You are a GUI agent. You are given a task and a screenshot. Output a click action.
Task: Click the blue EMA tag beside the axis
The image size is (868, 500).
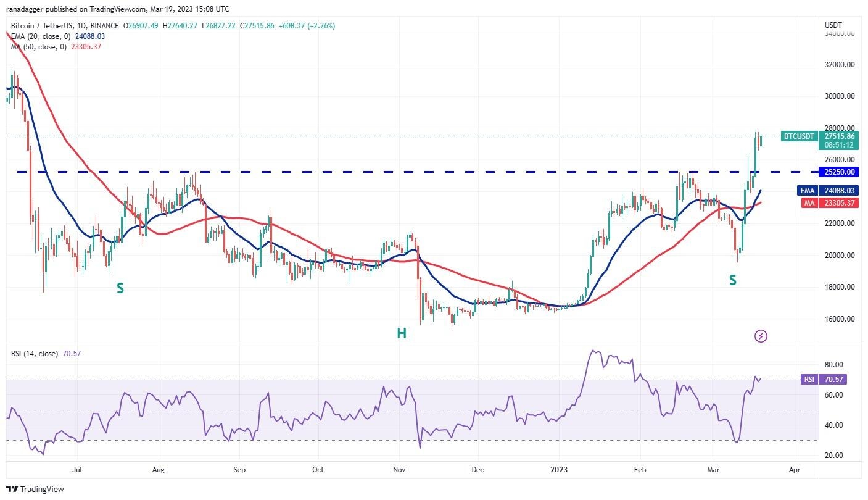point(808,191)
